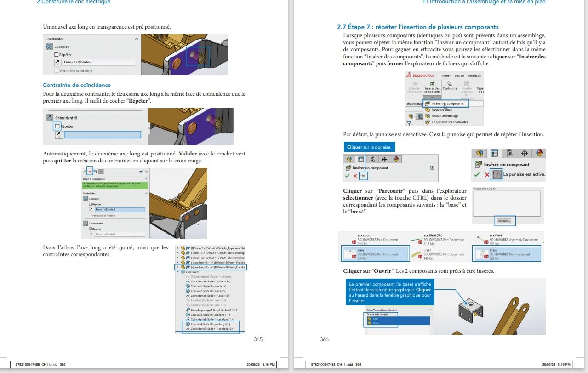Click the inactive pushpin in Insérer un composant
588x373 pixels.
[363, 176]
